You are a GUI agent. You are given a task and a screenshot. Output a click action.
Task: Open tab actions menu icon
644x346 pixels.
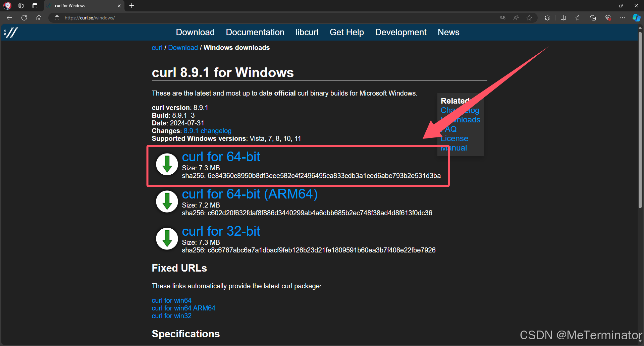pos(35,6)
